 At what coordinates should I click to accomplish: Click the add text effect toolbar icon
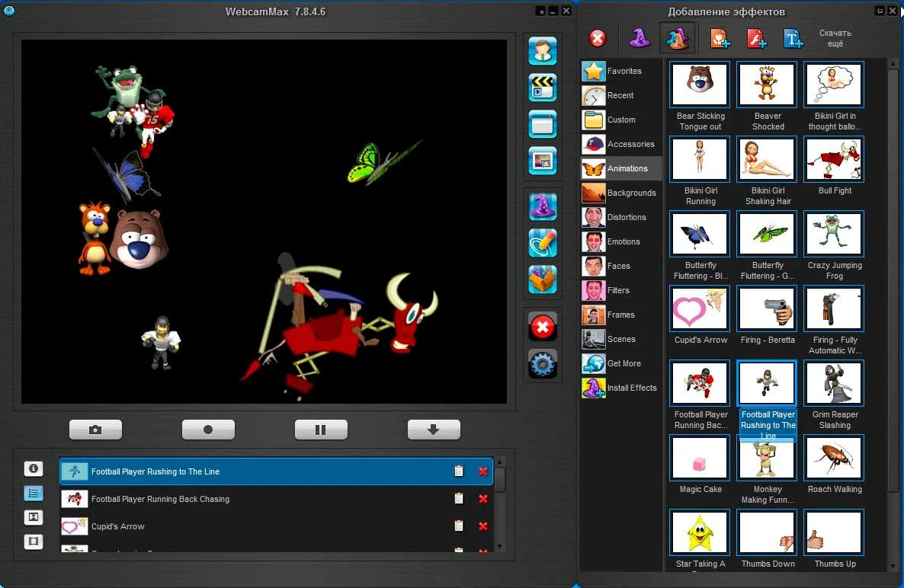pos(793,39)
